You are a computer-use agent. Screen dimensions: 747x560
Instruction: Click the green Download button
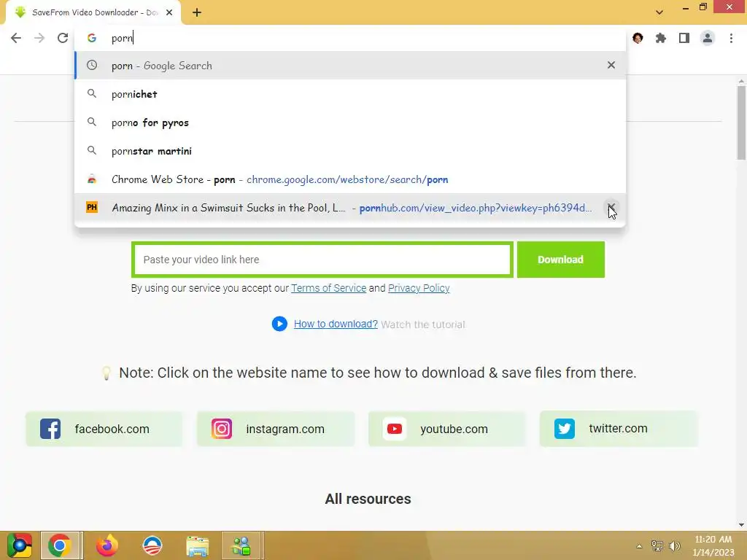561,260
